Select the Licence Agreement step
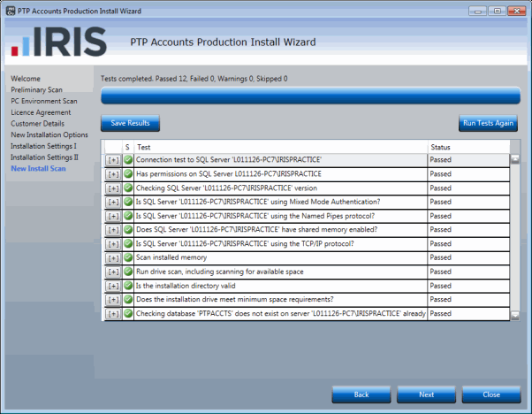The width and height of the screenshot is (532, 414). coord(41,112)
